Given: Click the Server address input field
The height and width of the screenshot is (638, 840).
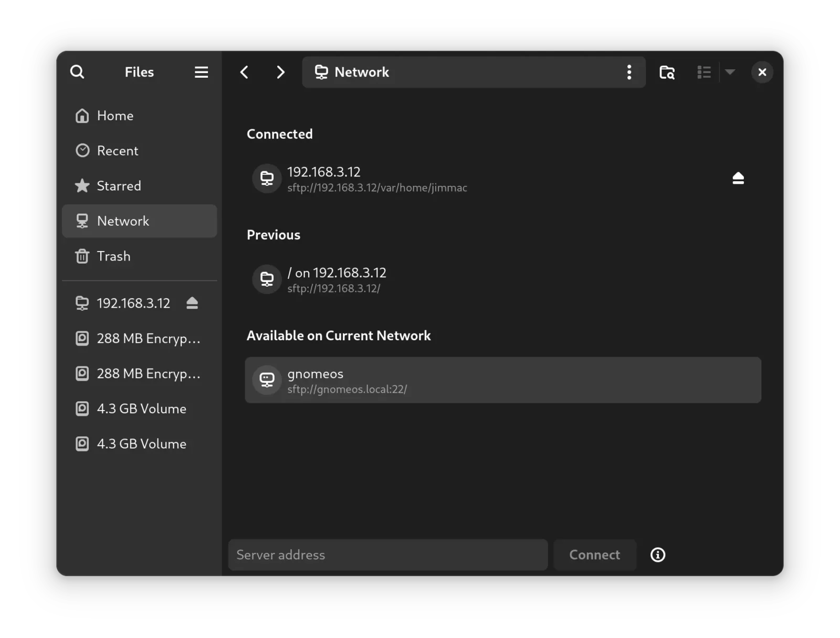Looking at the screenshot, I should click(387, 555).
